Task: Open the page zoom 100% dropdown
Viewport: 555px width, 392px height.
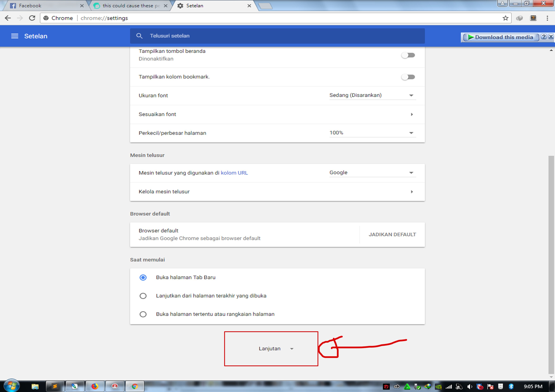Action: click(x=372, y=133)
